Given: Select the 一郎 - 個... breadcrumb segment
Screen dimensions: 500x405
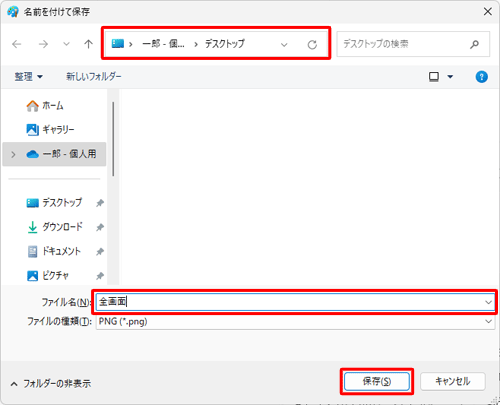Looking at the screenshot, I should tap(163, 44).
